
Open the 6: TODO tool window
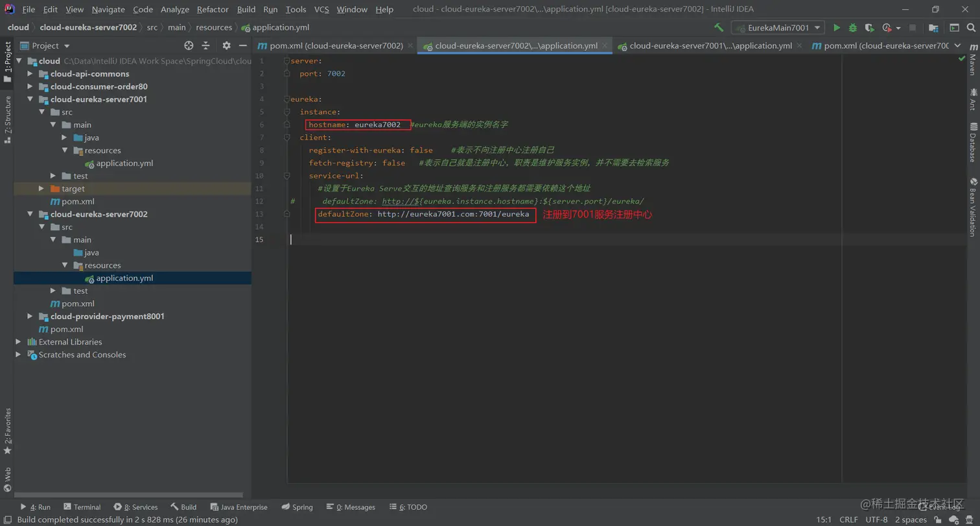click(407, 507)
